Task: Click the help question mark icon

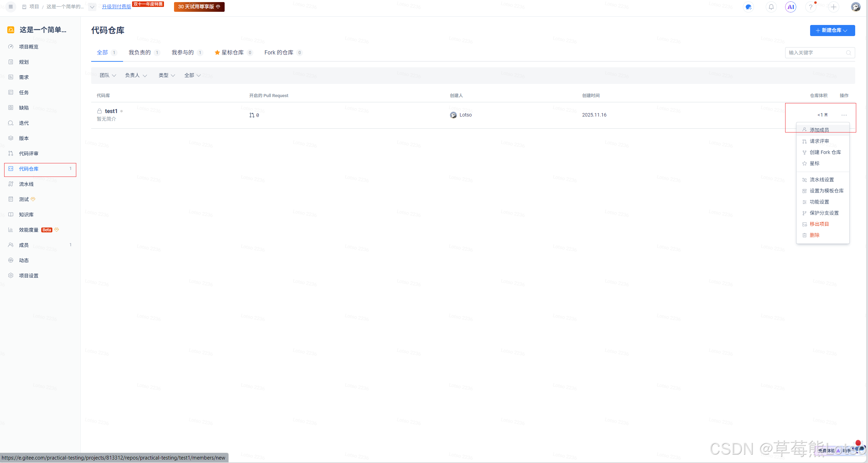Action: pyautogui.click(x=810, y=7)
